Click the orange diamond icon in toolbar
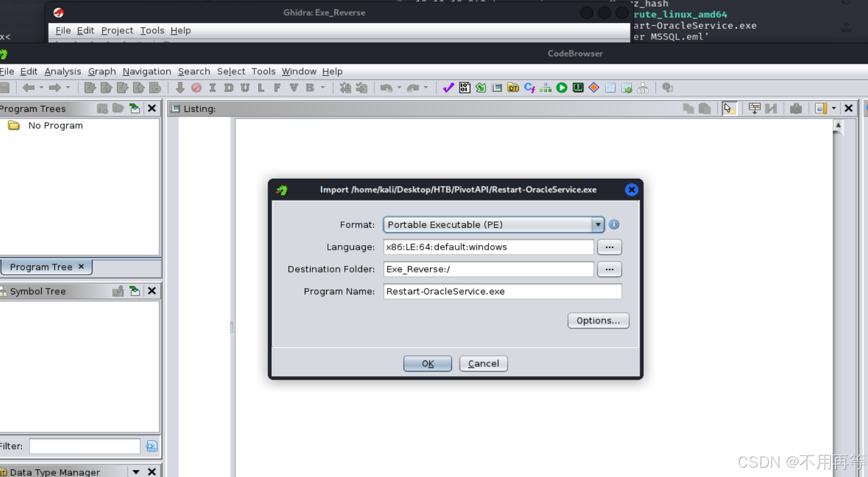The width and height of the screenshot is (868, 477). pyautogui.click(x=594, y=88)
